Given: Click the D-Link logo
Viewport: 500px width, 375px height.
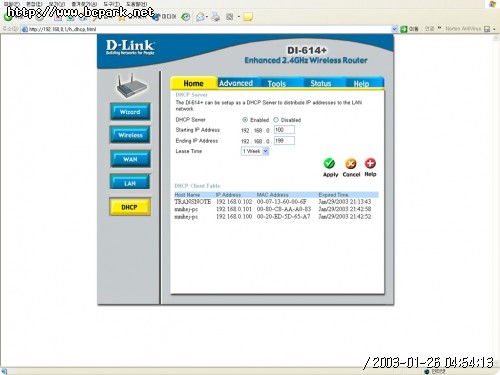Looking at the screenshot, I should click(130, 47).
